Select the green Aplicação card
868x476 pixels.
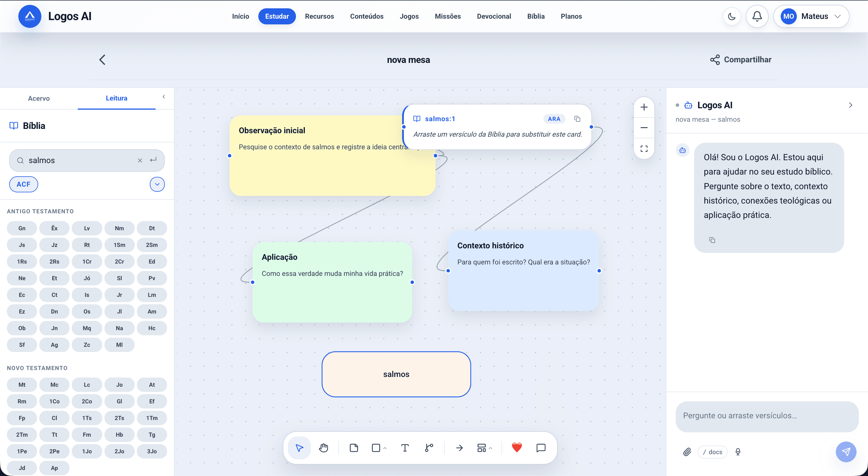point(332,282)
